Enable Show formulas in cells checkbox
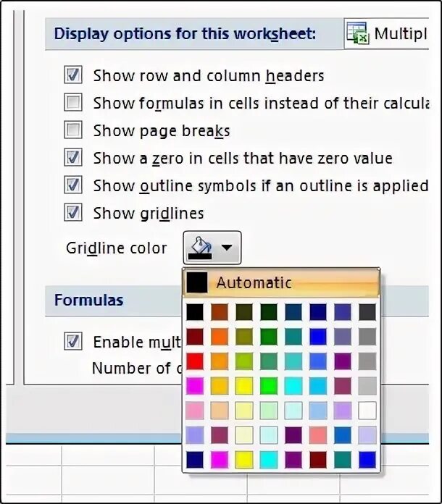 73,103
